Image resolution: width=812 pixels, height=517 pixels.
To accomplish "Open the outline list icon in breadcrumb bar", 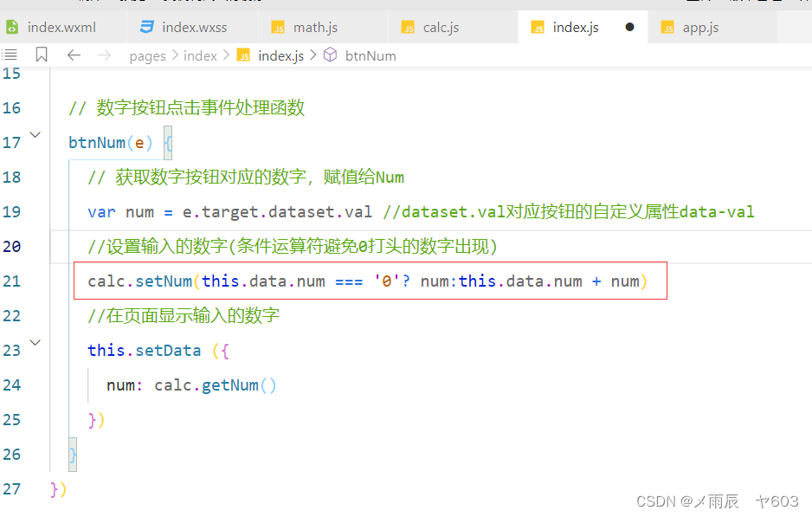I will click(x=10, y=55).
